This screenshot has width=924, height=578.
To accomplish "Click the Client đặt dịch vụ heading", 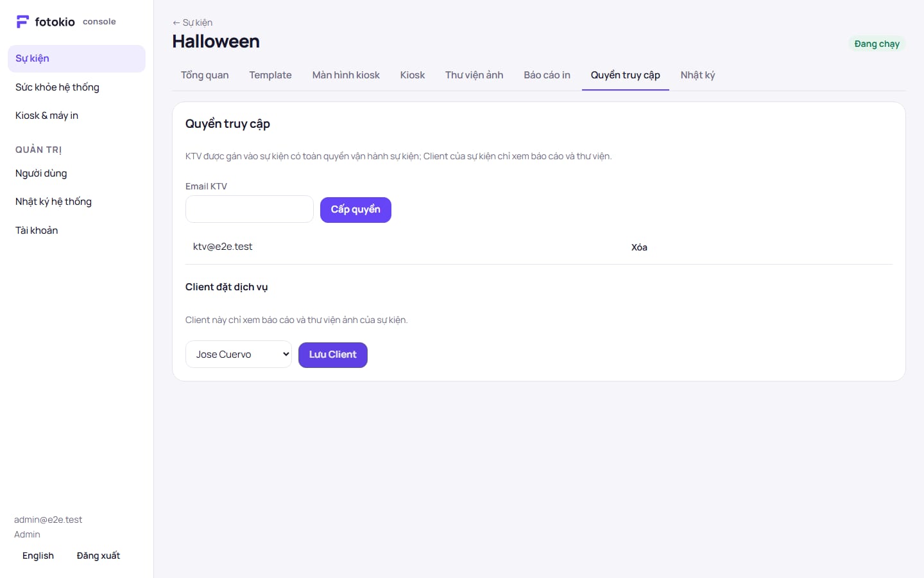I will (x=227, y=287).
